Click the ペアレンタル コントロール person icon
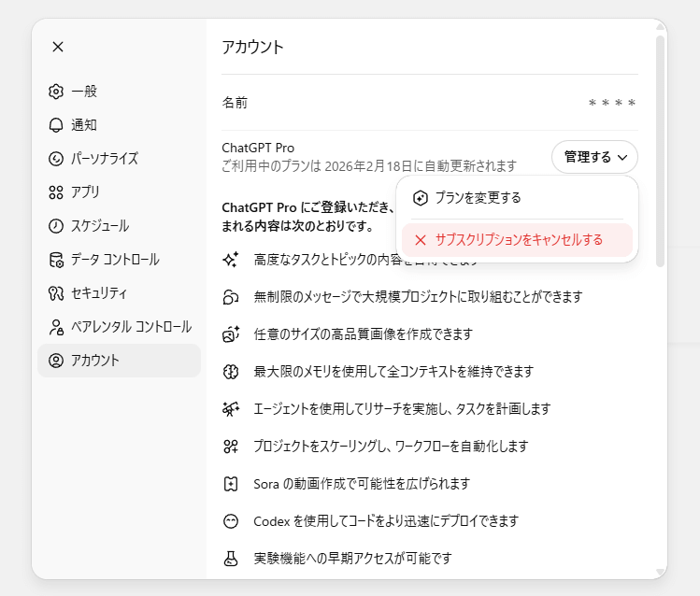700x596 pixels. [56, 327]
